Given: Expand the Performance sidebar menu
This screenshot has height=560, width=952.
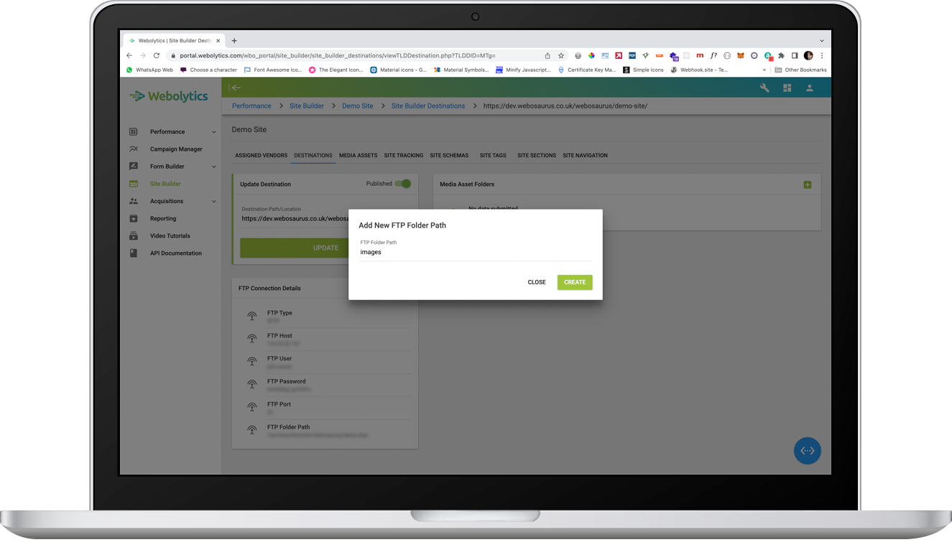Looking at the screenshot, I should tap(213, 132).
